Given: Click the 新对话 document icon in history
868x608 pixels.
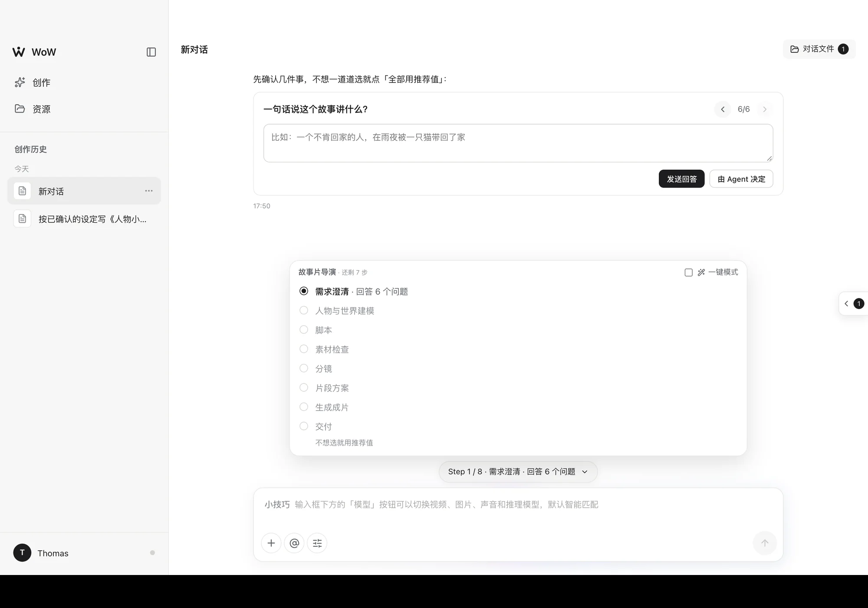Looking at the screenshot, I should (x=22, y=191).
